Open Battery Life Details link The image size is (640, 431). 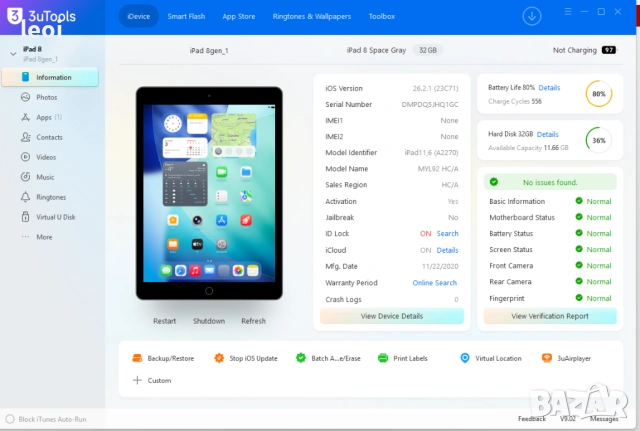549,88
